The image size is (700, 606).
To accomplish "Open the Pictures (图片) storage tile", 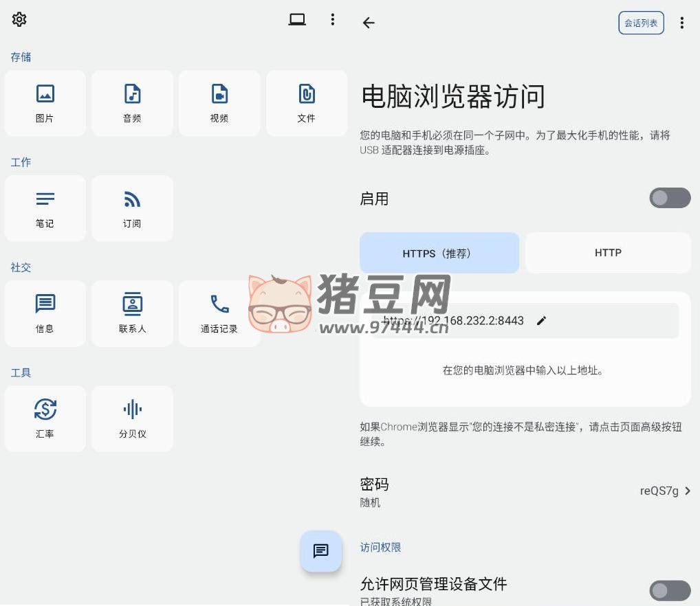I will [x=45, y=103].
